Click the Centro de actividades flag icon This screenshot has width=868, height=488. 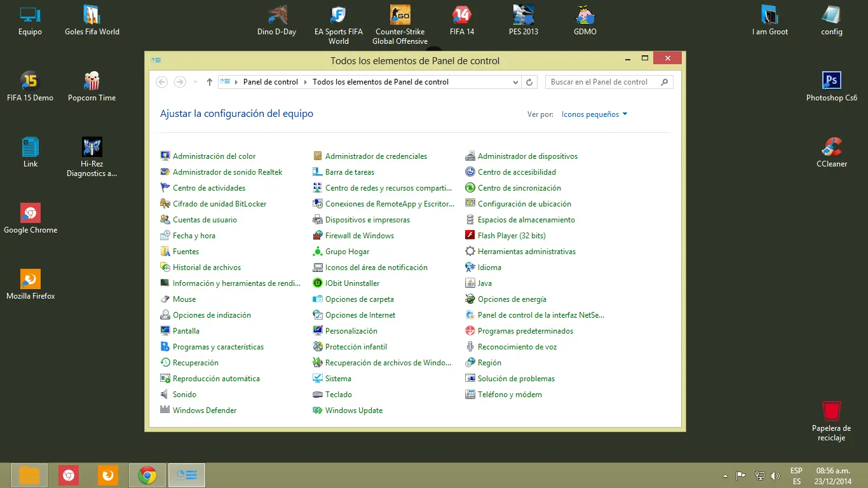pos(165,188)
